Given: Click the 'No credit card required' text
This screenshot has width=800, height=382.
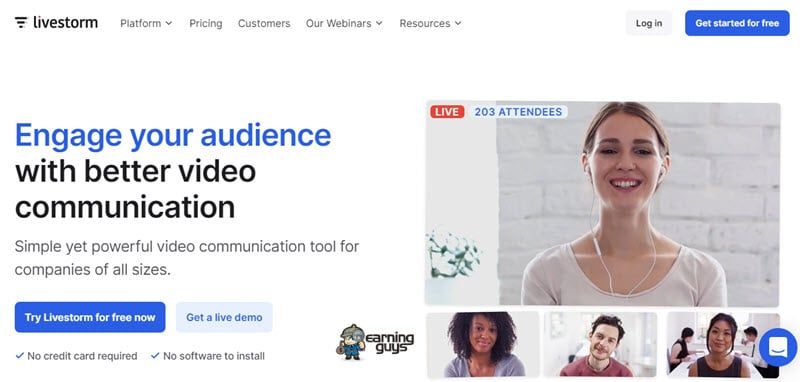Looking at the screenshot, I should 82,356.
